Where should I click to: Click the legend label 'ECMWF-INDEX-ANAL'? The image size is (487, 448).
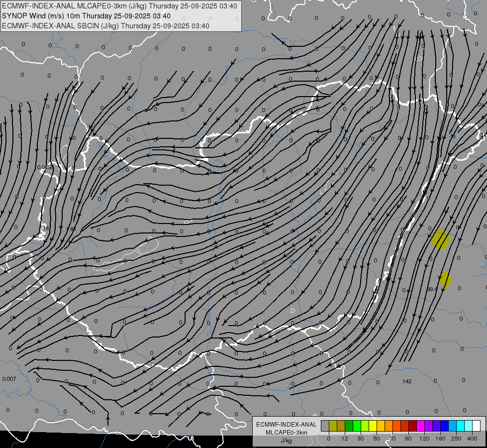286,425
